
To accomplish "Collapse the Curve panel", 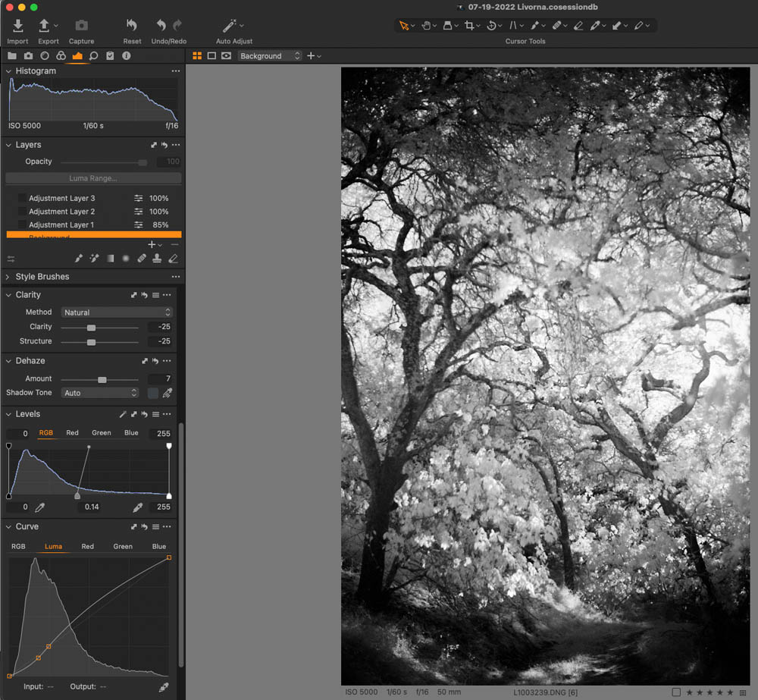I will (x=8, y=526).
